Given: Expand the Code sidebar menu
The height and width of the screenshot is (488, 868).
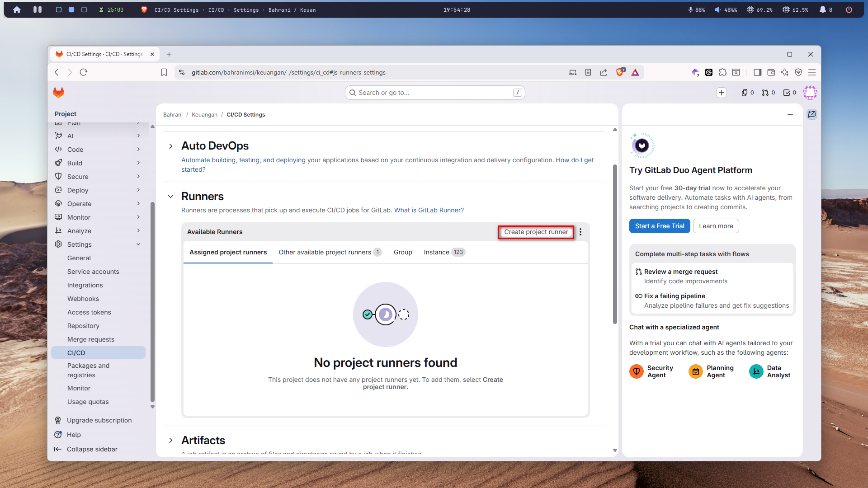Looking at the screenshot, I should coord(98,150).
